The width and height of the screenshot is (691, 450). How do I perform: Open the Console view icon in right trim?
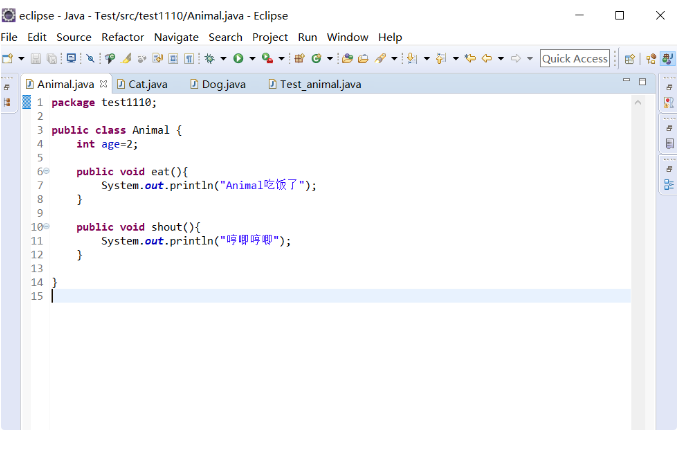coord(669,143)
